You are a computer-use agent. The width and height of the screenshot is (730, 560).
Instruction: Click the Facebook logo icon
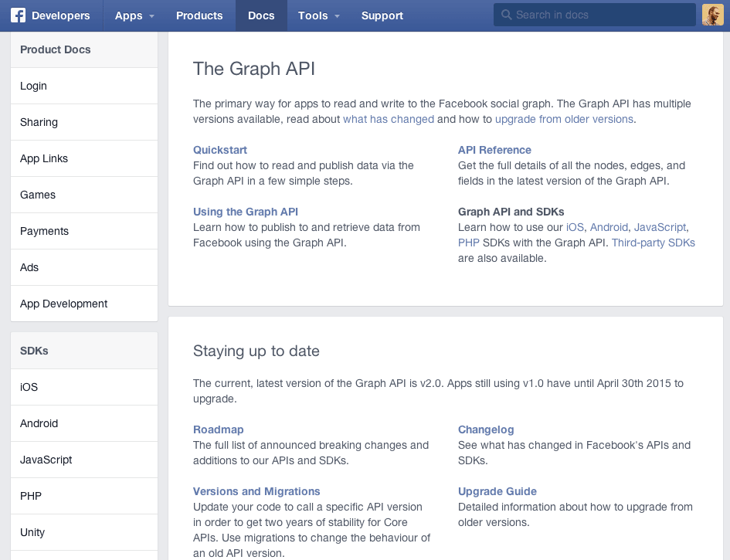[x=19, y=15]
